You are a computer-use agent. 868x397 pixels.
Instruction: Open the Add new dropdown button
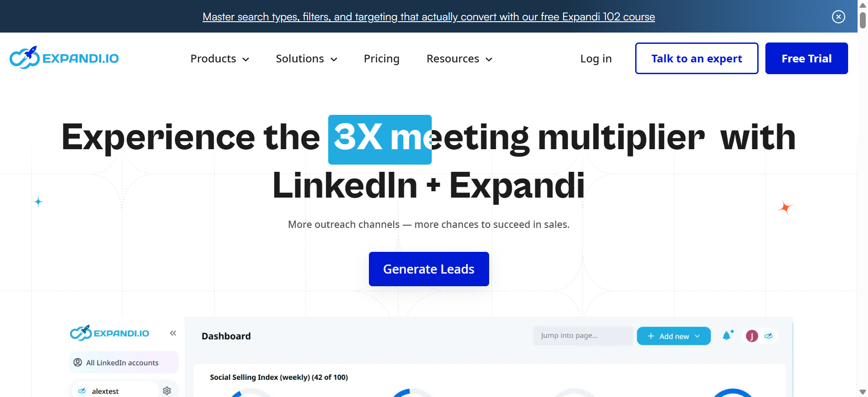(x=674, y=336)
